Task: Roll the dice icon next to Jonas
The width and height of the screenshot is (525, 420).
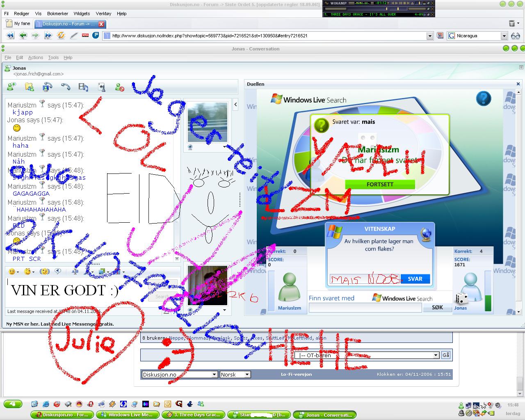Action: pyautogui.click(x=461, y=298)
